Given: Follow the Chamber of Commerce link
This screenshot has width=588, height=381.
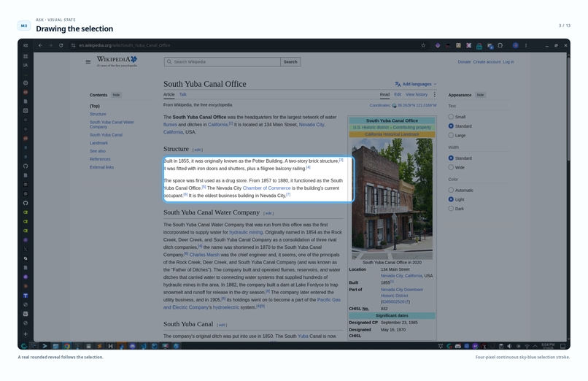Looking at the screenshot, I should 266,188.
